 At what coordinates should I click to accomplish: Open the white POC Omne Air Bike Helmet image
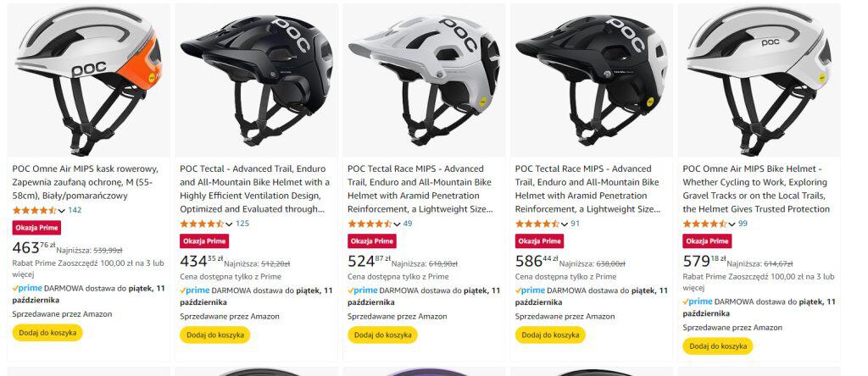(x=758, y=80)
